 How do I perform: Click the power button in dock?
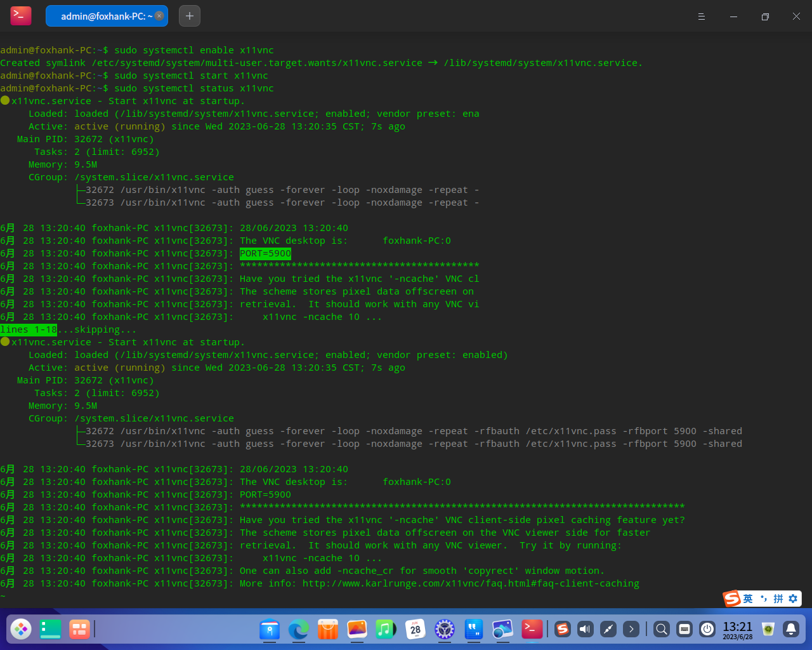pos(707,629)
